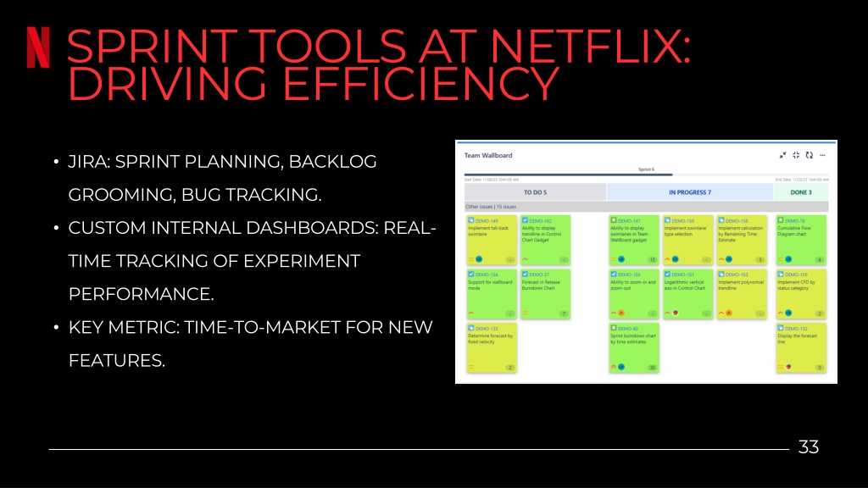Click estimate badge 4 on DEMO-76
The image size is (868, 488).
820,260
